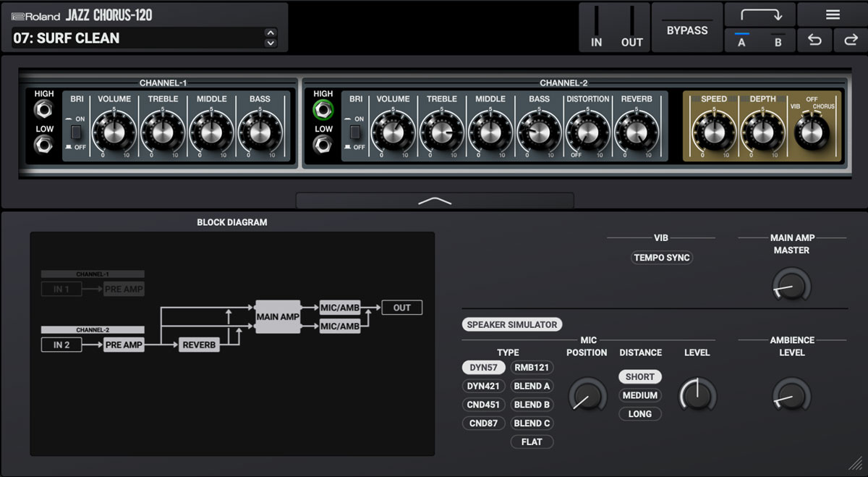Viewport: 868px width, 477px height.
Task: Click the Channel-1 MIDDLE knob
Action: [x=211, y=132]
